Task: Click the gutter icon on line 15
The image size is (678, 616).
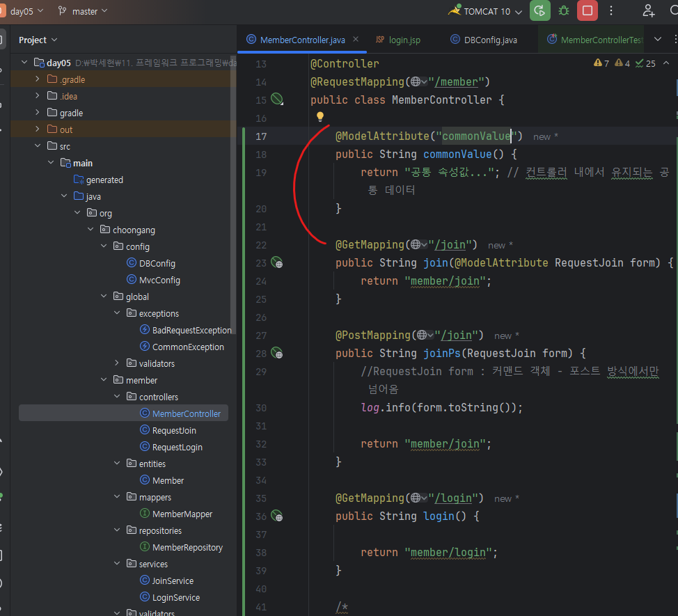Action: (x=277, y=100)
